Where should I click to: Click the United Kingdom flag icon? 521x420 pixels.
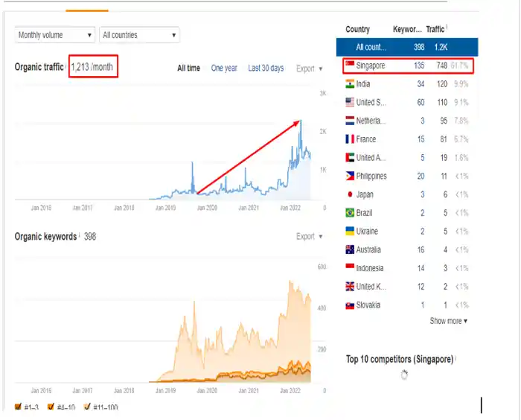[x=350, y=286]
